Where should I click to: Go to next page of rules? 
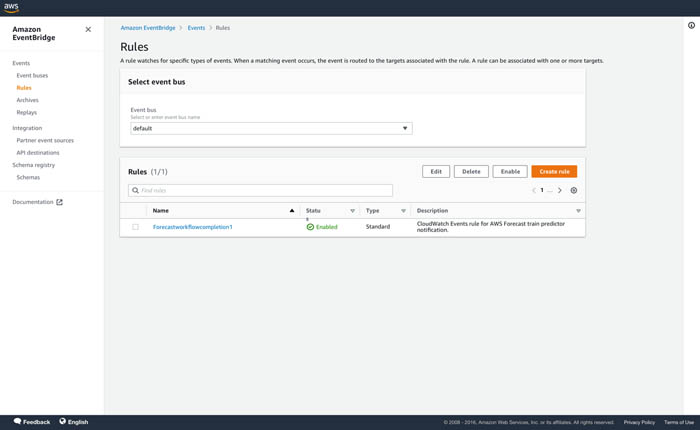click(x=559, y=190)
